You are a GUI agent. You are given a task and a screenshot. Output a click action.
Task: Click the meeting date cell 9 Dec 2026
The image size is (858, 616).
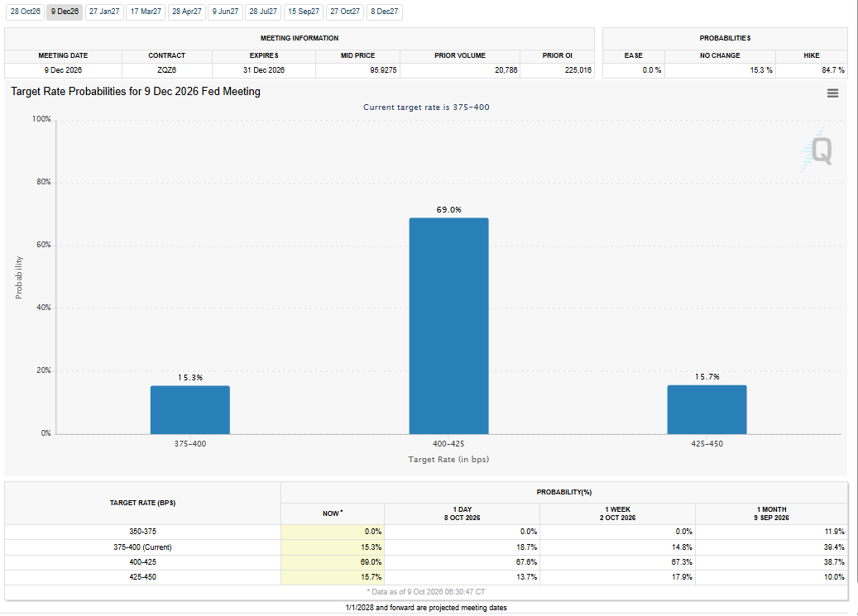point(63,70)
